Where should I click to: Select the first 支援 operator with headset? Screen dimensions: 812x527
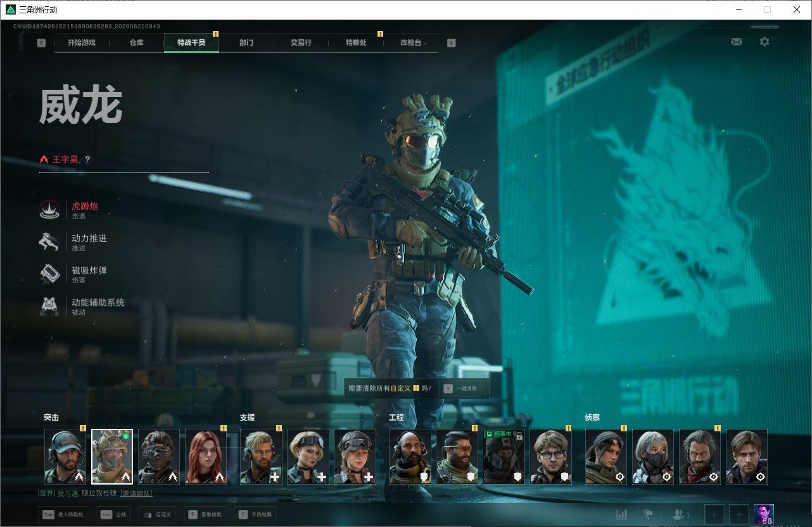click(261, 457)
